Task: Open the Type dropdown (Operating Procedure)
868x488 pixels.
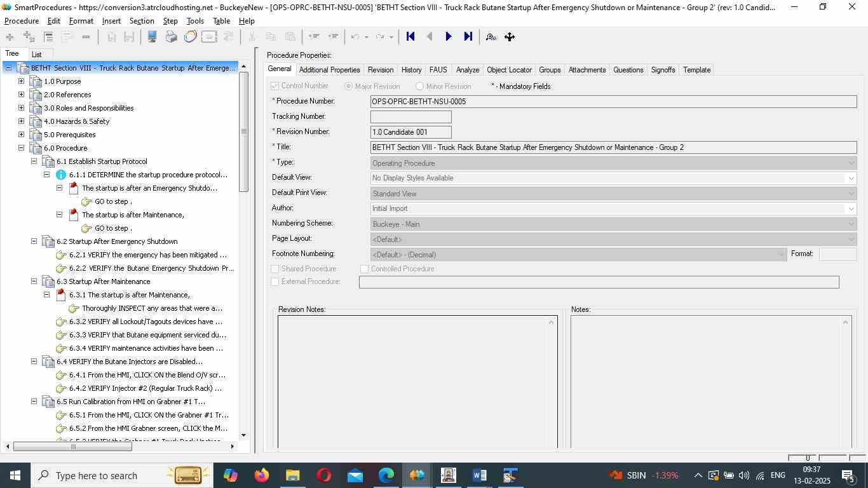Action: click(x=614, y=163)
